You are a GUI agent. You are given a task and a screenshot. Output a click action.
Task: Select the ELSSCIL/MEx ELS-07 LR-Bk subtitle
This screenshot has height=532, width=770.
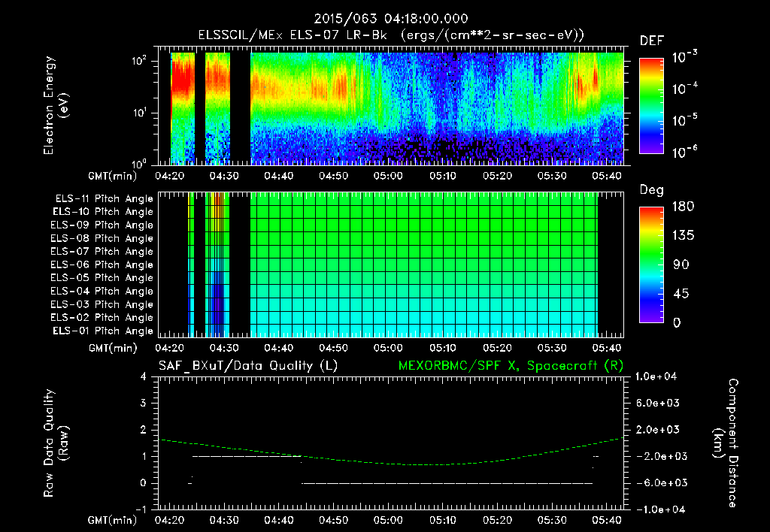point(293,35)
